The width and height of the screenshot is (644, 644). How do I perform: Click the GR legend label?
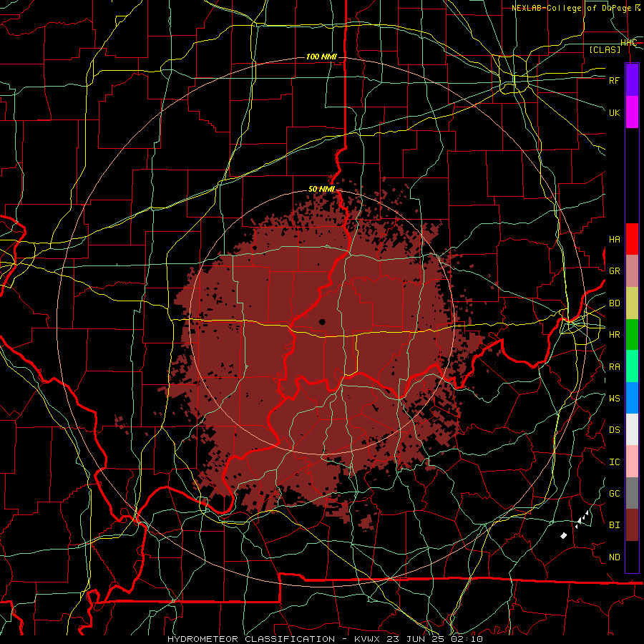point(614,271)
